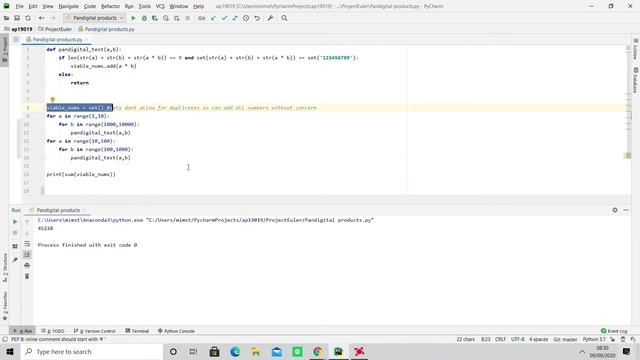
Task: Open the VCS menu
Action: click(160, 6)
